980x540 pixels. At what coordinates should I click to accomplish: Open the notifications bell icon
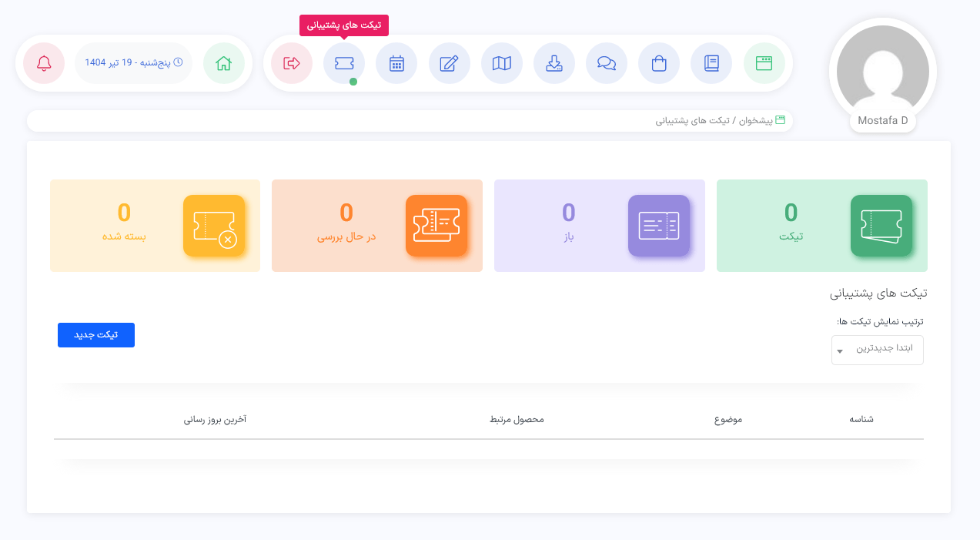(43, 63)
